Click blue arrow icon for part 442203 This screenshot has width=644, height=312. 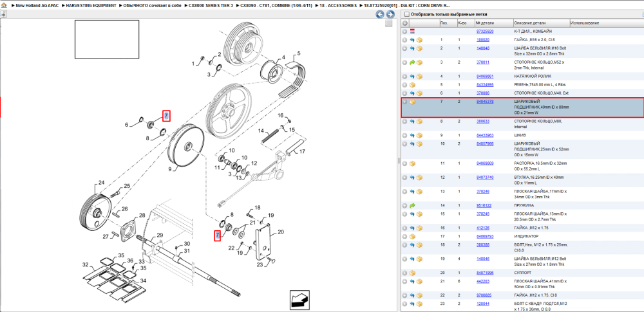[x=412, y=281]
